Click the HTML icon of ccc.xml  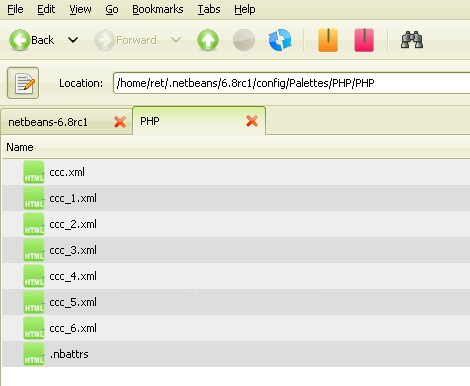(34, 172)
